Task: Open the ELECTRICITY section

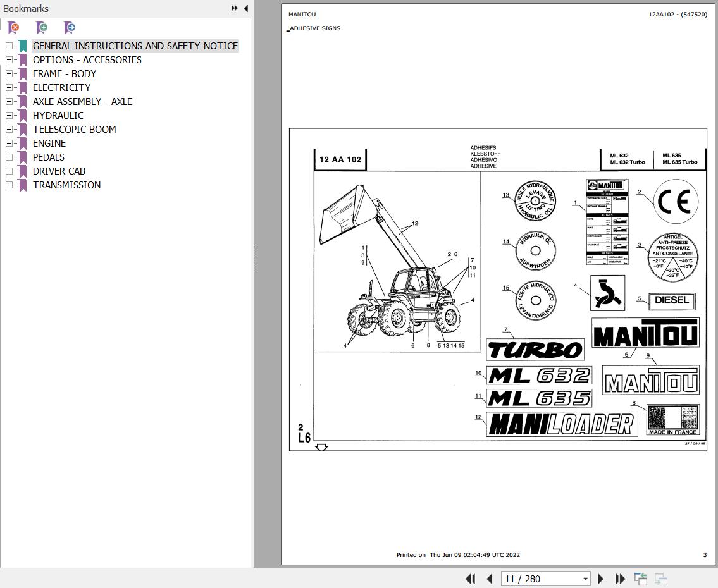Action: click(61, 87)
